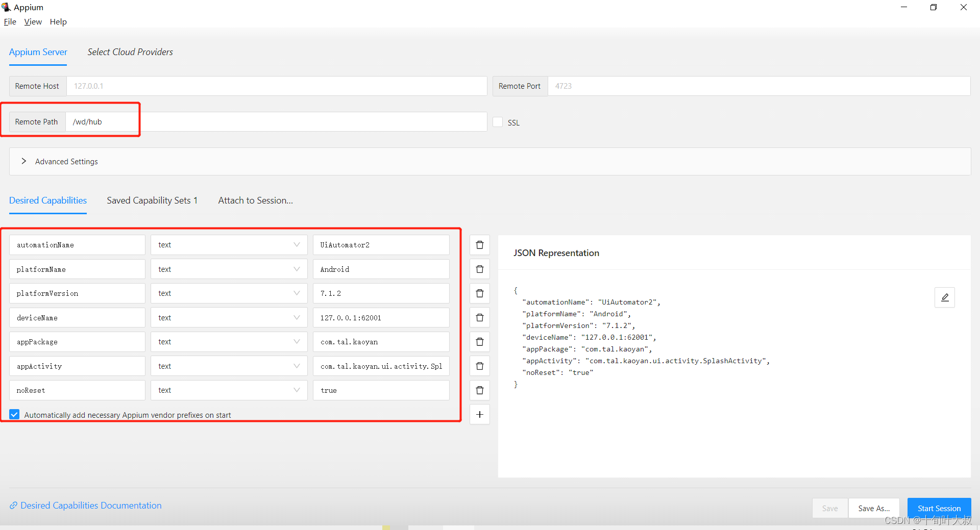980x530 pixels.
Task: Click the JSON Representation heading
Action: pos(556,253)
